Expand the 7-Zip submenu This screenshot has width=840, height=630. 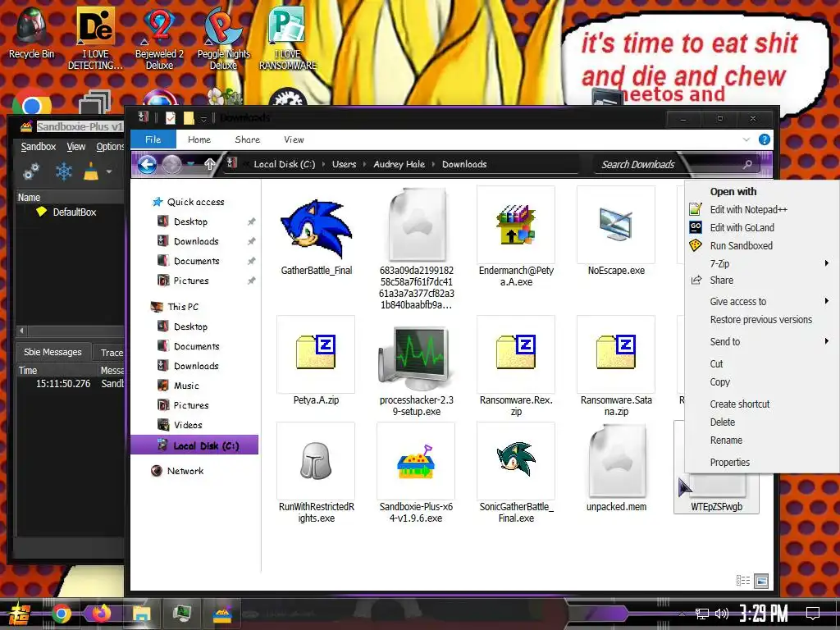click(x=827, y=263)
